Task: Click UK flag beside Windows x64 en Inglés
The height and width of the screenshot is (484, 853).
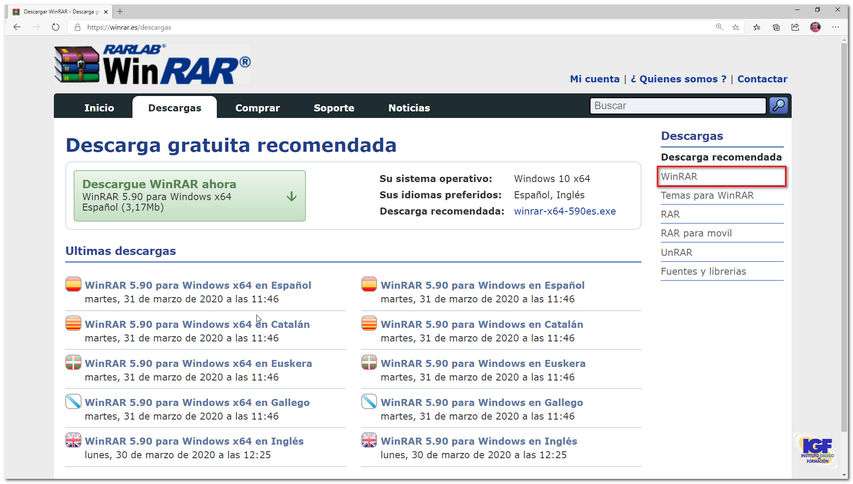Action: [x=73, y=440]
